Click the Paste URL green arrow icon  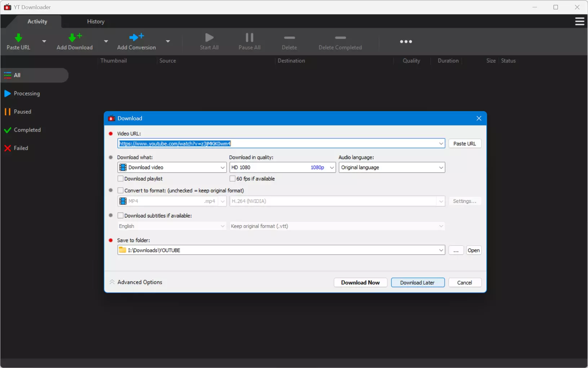click(18, 38)
